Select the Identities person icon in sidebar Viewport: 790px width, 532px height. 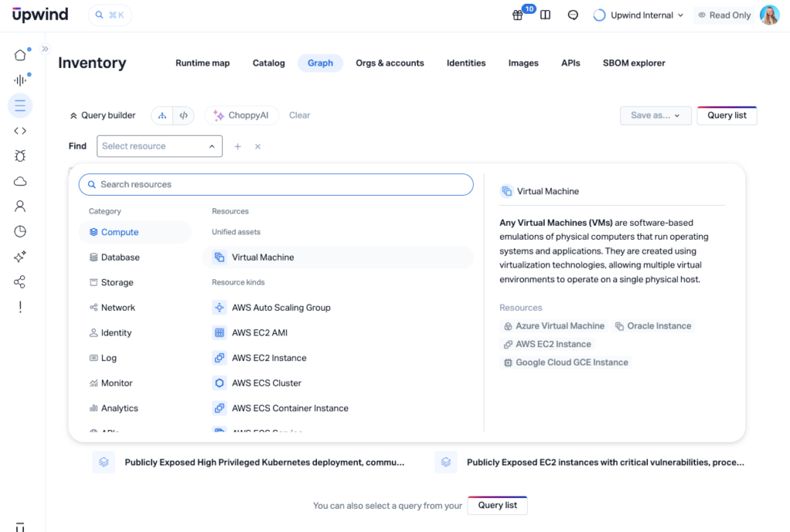19,206
